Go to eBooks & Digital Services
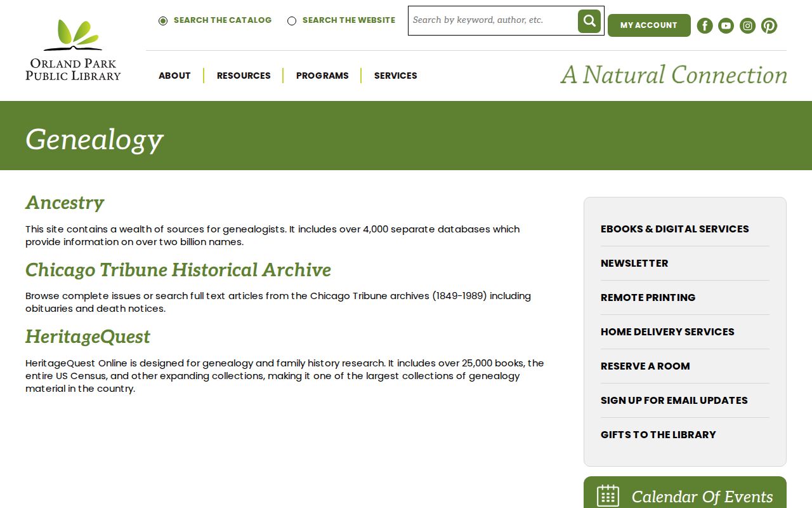The image size is (812, 508). pos(675,229)
